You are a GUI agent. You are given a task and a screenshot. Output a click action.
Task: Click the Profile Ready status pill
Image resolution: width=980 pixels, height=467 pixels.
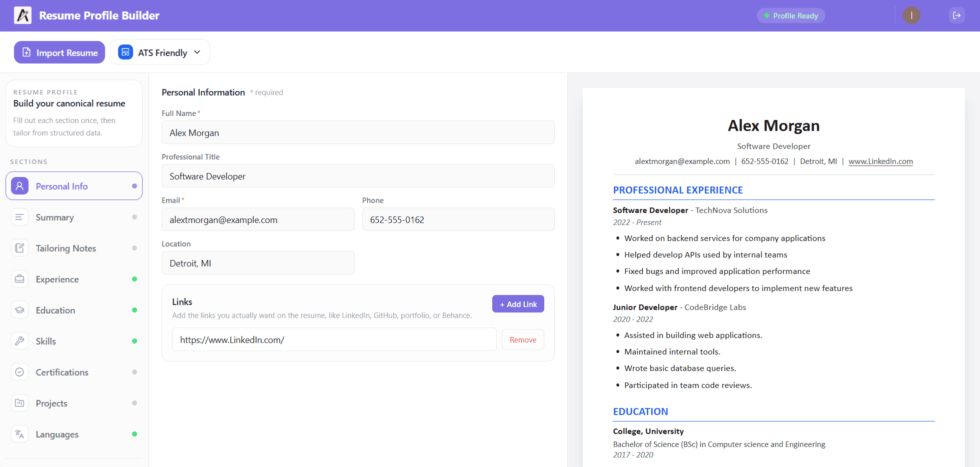791,15
